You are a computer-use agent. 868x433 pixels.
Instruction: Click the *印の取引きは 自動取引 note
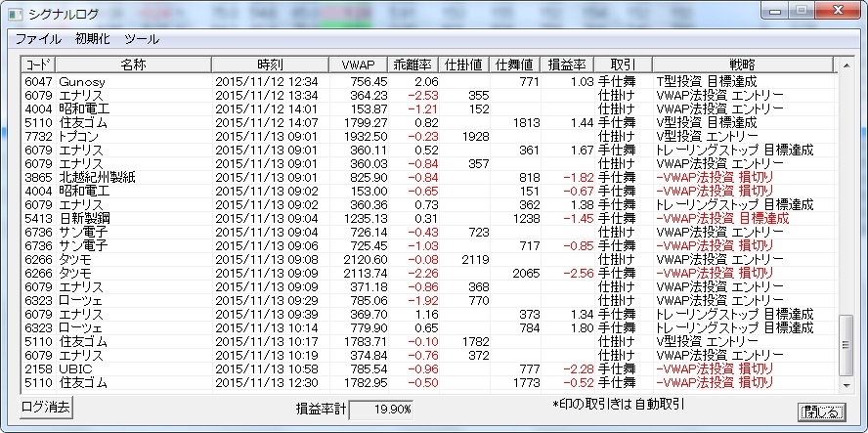click(619, 405)
